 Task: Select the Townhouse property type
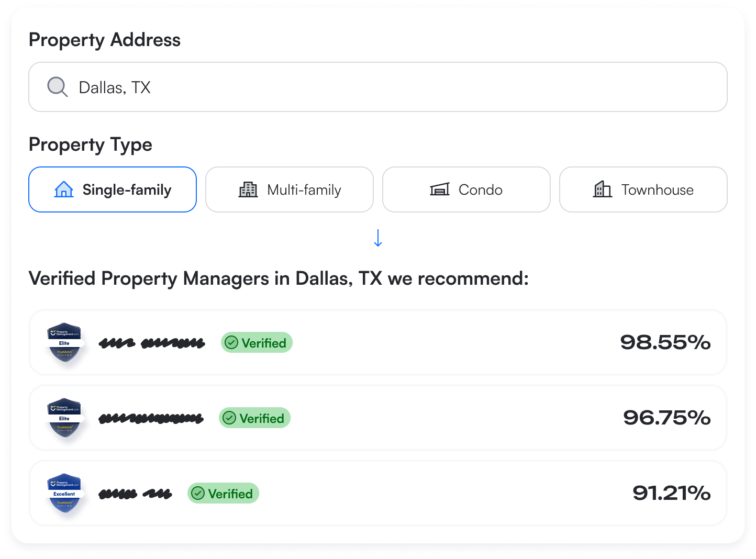pos(642,189)
